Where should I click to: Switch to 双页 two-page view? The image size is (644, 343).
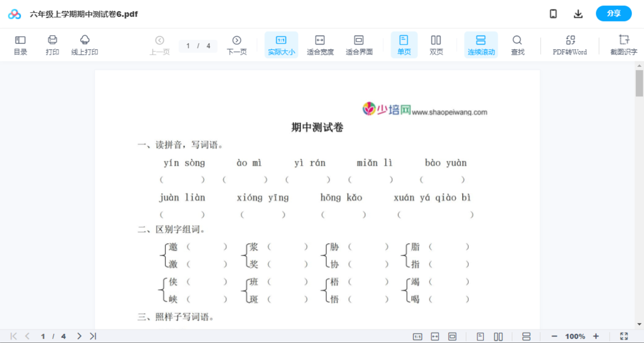[x=436, y=45]
